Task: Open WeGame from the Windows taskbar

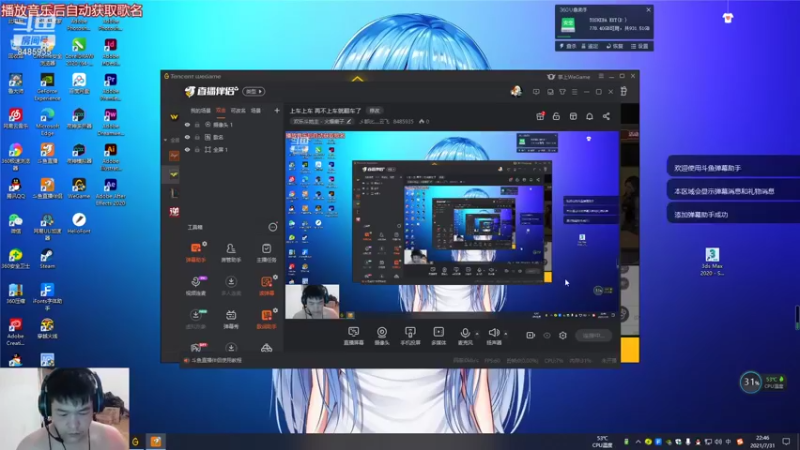Action: tap(136, 442)
